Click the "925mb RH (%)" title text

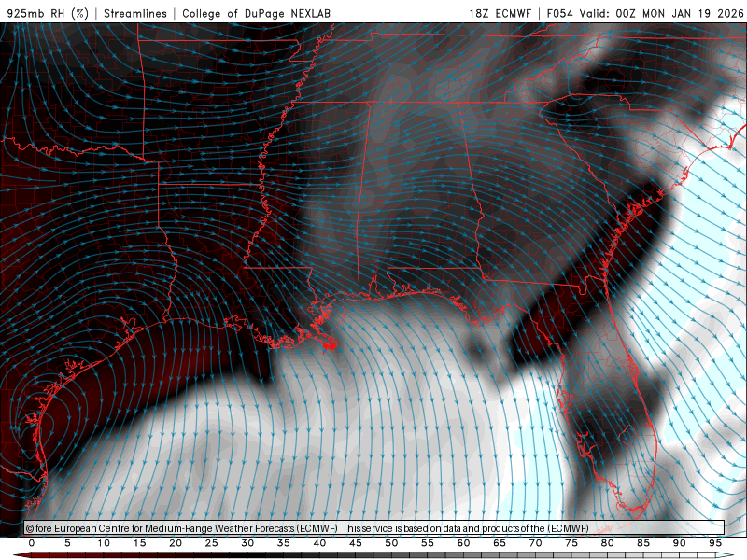49,13
